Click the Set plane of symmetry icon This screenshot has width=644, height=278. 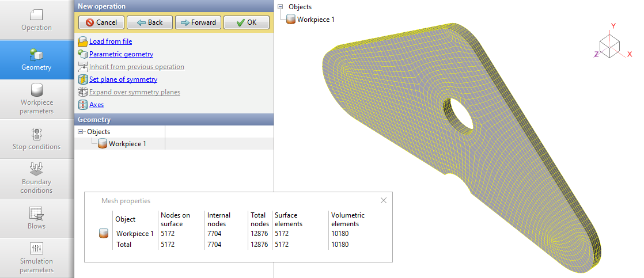tap(82, 79)
